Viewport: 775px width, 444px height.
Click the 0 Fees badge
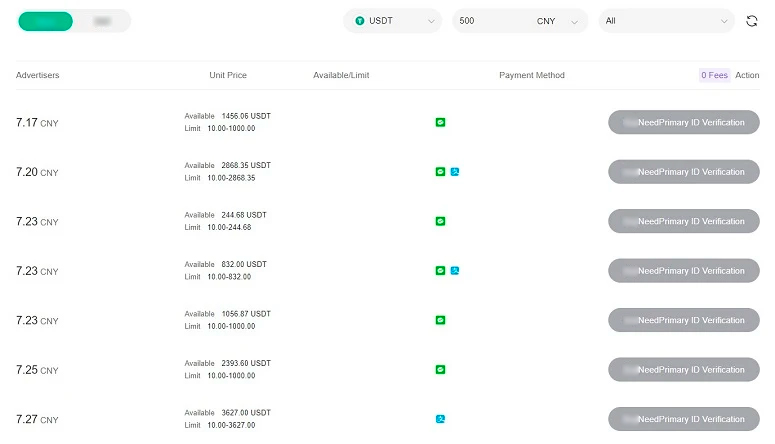pos(714,76)
